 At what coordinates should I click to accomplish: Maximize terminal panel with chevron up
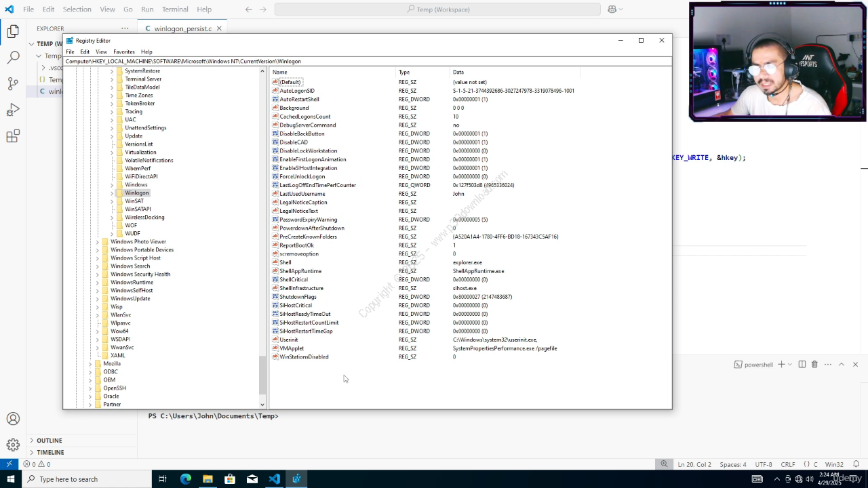click(x=842, y=365)
